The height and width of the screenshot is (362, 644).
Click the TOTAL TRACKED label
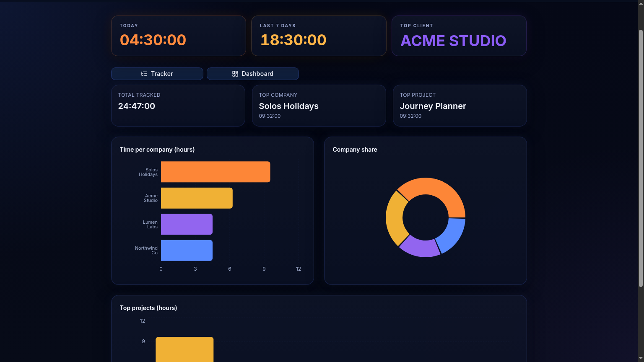coord(139,95)
